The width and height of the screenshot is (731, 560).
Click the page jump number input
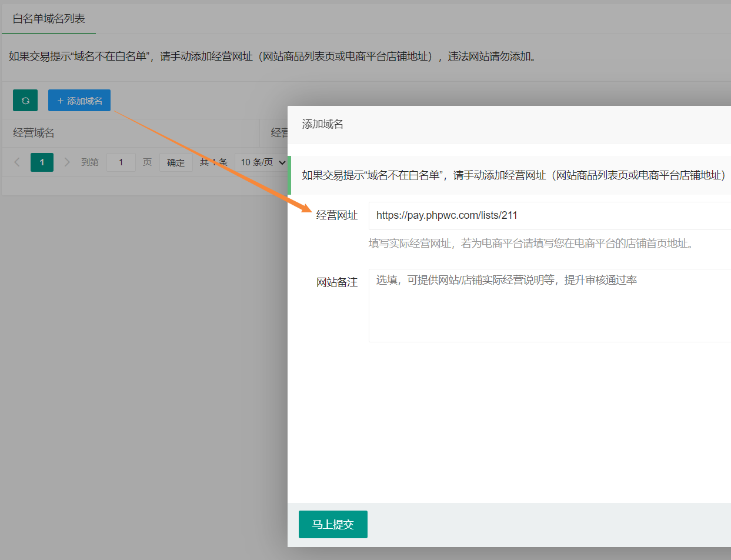tap(121, 162)
